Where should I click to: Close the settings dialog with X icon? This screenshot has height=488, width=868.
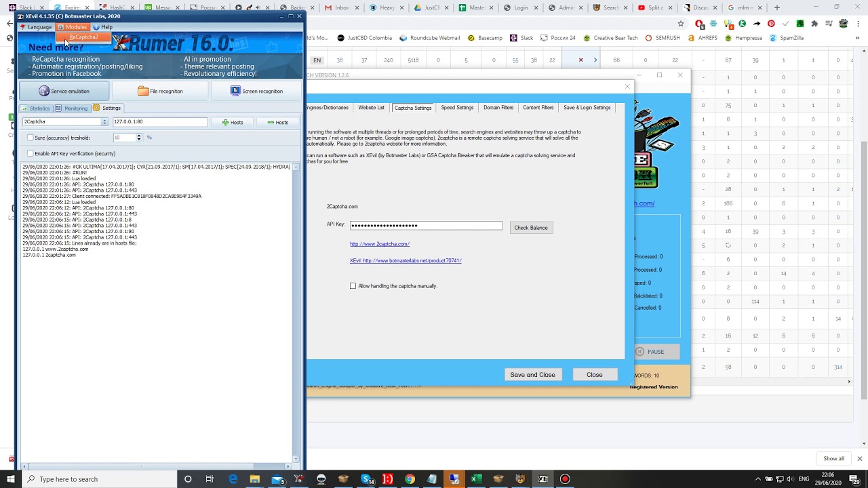pos(627,86)
